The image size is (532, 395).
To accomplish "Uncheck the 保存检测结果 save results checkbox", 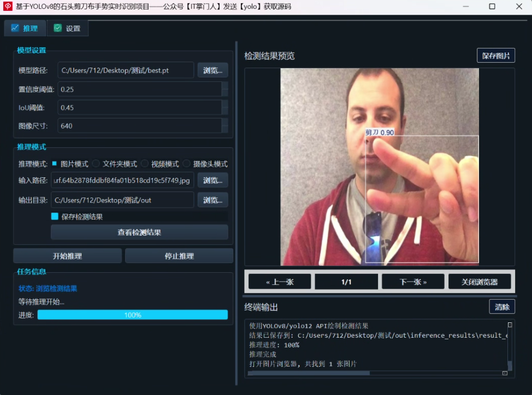I will [54, 217].
